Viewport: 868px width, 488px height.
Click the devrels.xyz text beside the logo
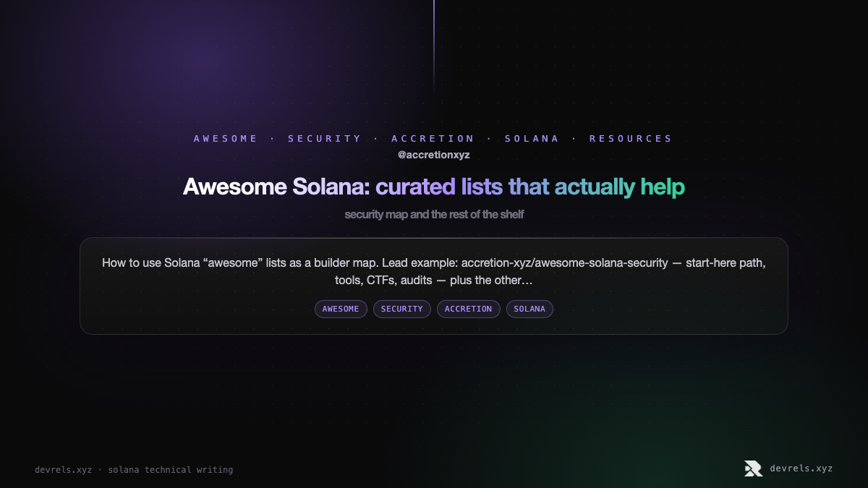point(801,468)
